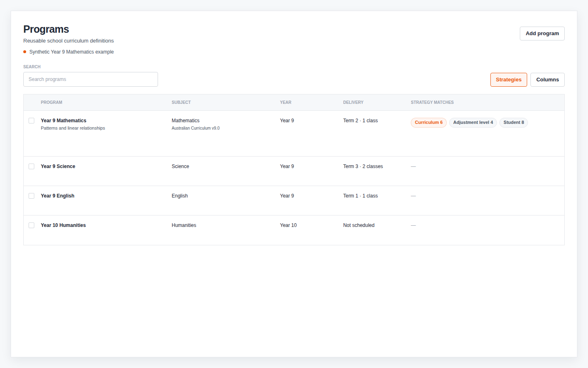Click the STRATEGY MATCHES column header
Screen dimensions: 588x368
click(432, 103)
